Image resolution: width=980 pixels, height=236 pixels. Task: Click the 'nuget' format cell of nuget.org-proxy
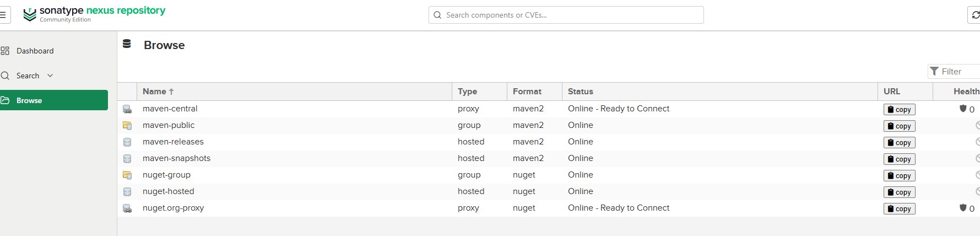click(524, 208)
